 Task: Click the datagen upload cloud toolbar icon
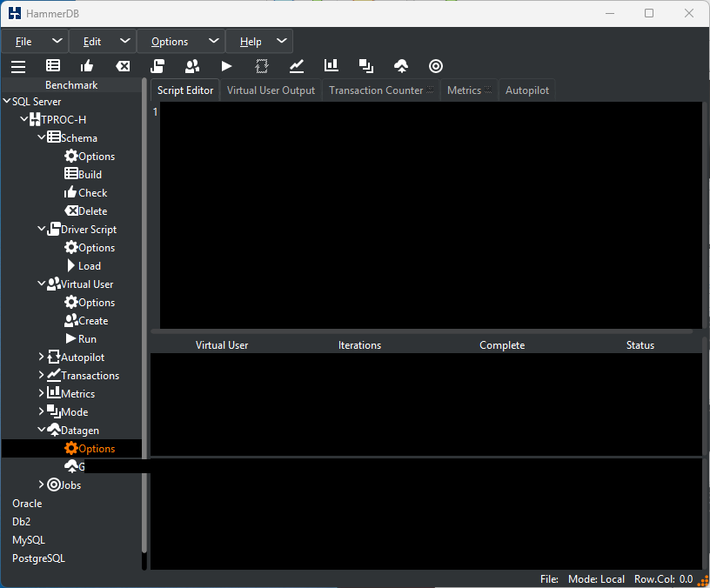(x=401, y=66)
